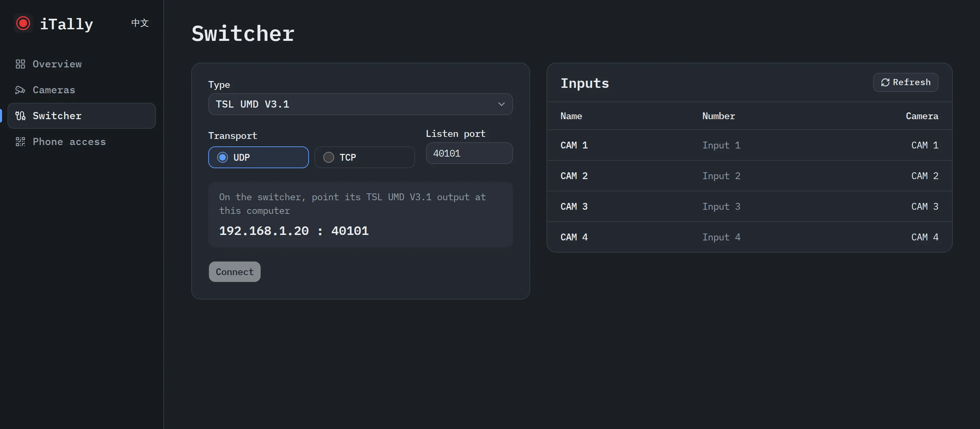Click CAM 4 name in Inputs table
Viewport: 980px width, 429px height.
click(574, 237)
